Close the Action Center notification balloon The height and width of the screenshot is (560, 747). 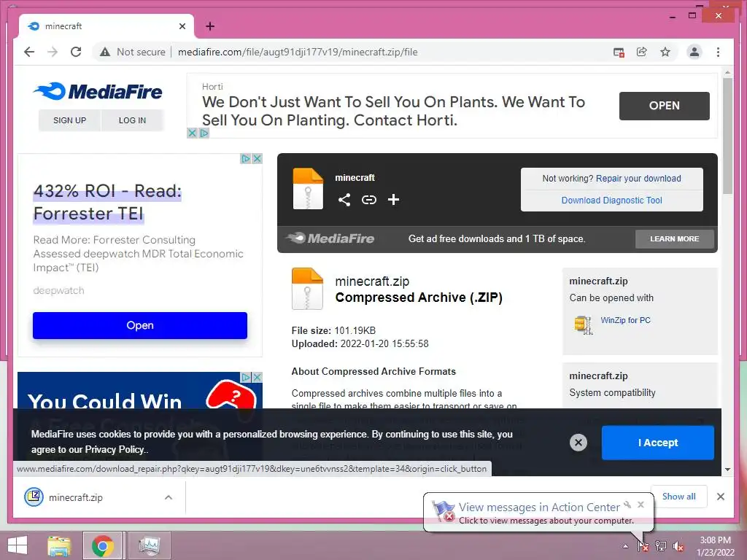pos(640,505)
